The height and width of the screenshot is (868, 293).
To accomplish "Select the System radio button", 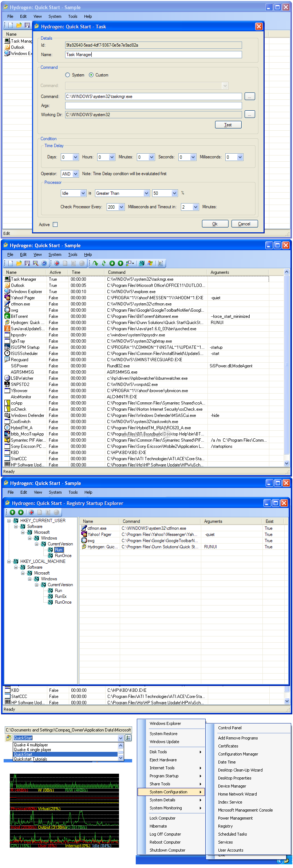I will 68,75.
